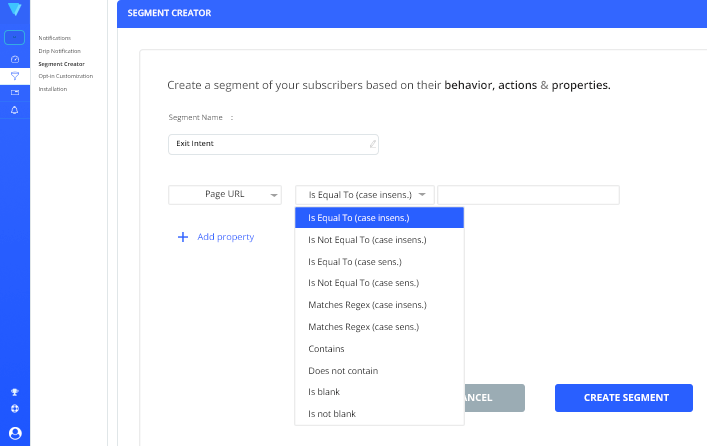Select Matches Regex (case sens.) option
Viewport: 707px width, 446px height.
363,327
